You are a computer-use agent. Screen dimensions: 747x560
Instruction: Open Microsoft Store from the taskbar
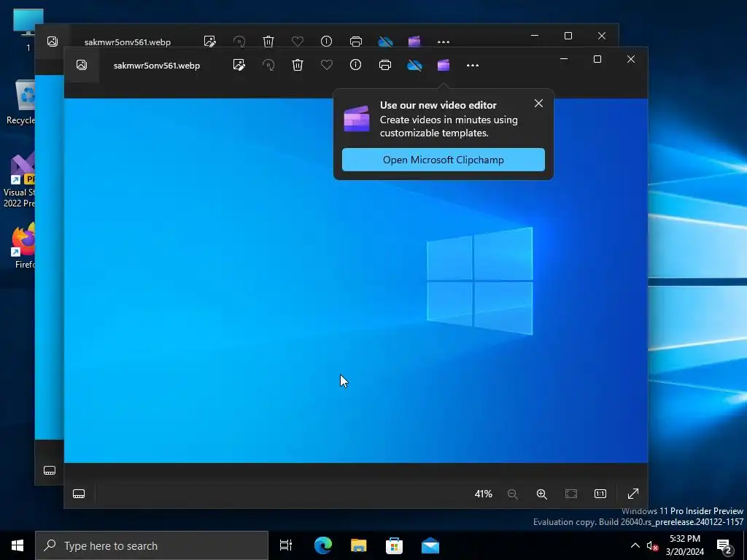tap(395, 545)
